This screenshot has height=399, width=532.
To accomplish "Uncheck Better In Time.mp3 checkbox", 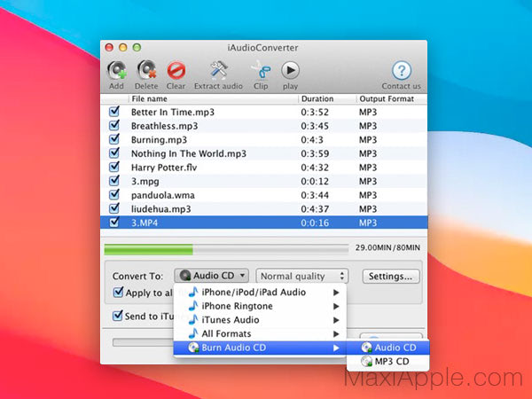I will pyautogui.click(x=114, y=112).
